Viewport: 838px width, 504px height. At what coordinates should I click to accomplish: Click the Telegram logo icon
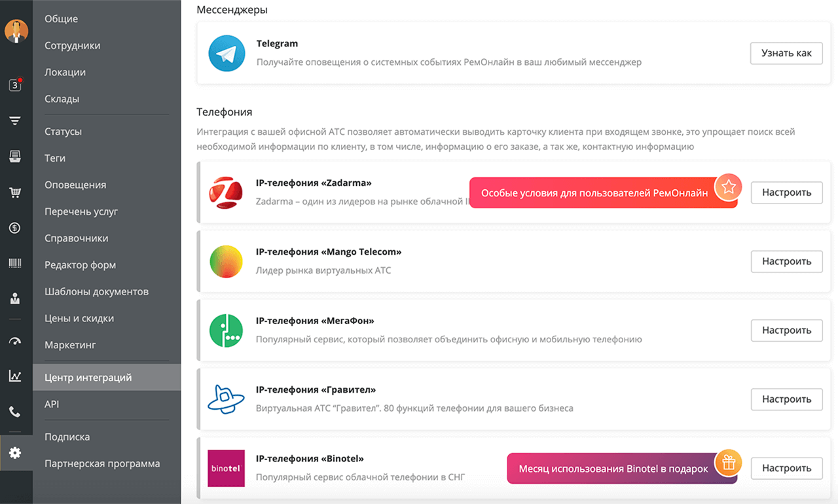(227, 53)
